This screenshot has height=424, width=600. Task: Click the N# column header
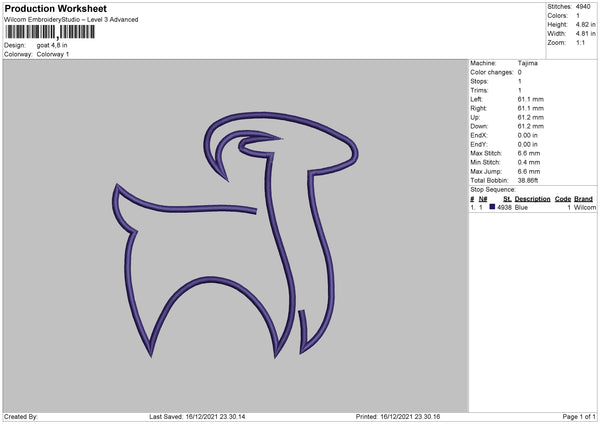[x=483, y=199]
